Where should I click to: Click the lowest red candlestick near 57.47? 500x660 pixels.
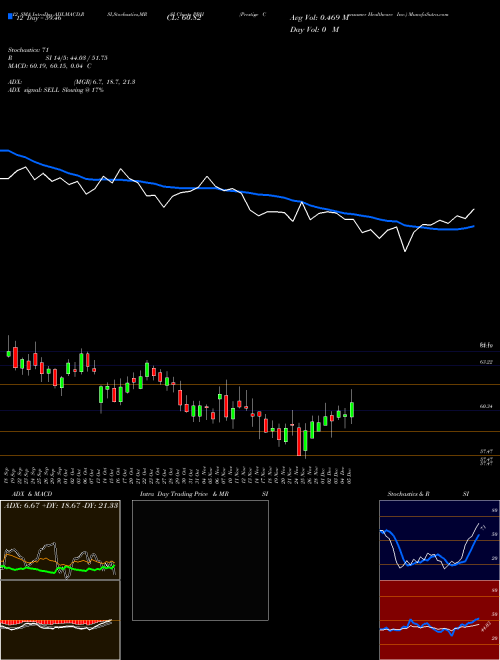299,441
